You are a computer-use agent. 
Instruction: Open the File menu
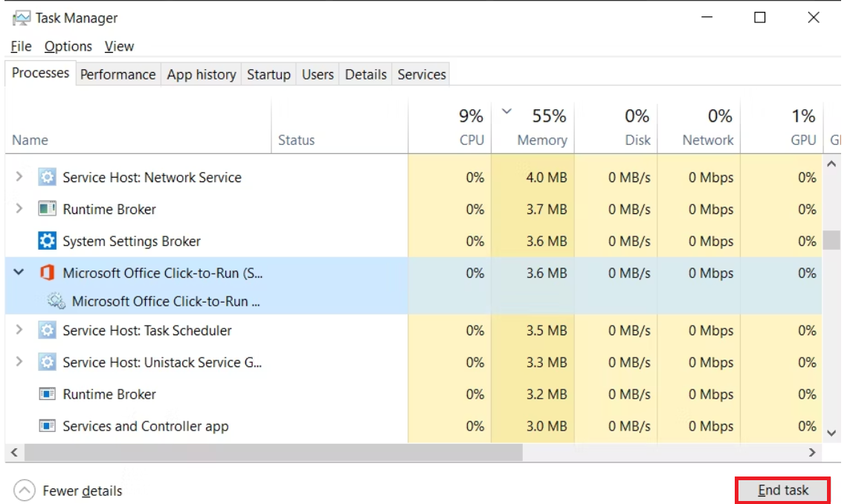pyautogui.click(x=22, y=46)
